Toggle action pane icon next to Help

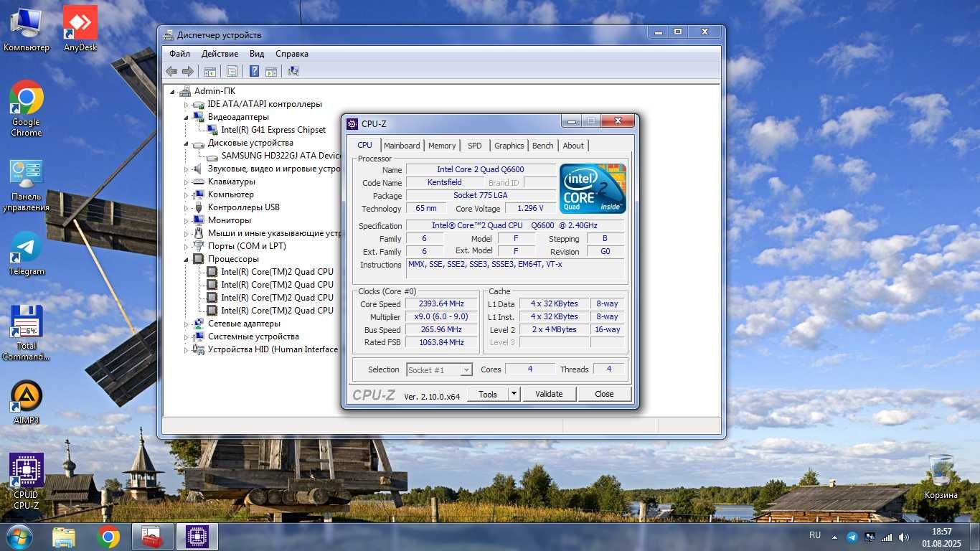tap(271, 71)
